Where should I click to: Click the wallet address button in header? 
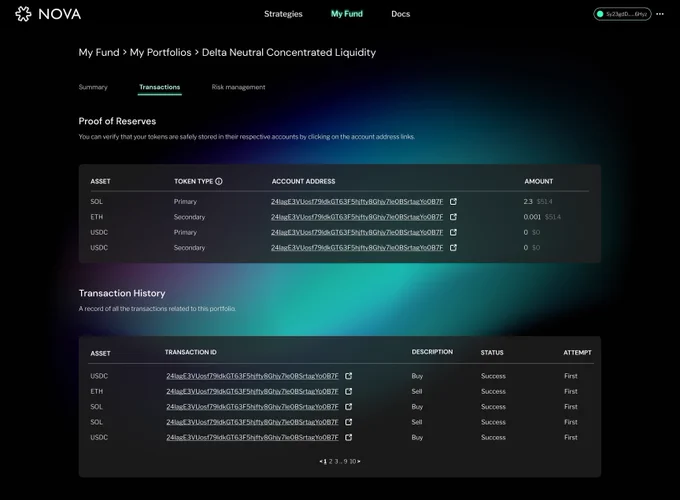[x=622, y=14]
